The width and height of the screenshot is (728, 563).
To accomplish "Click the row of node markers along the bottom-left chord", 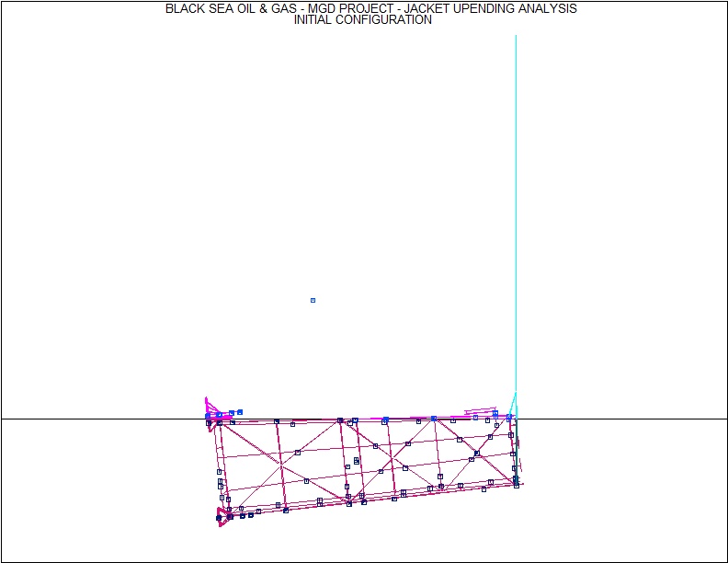I will coord(246,514).
